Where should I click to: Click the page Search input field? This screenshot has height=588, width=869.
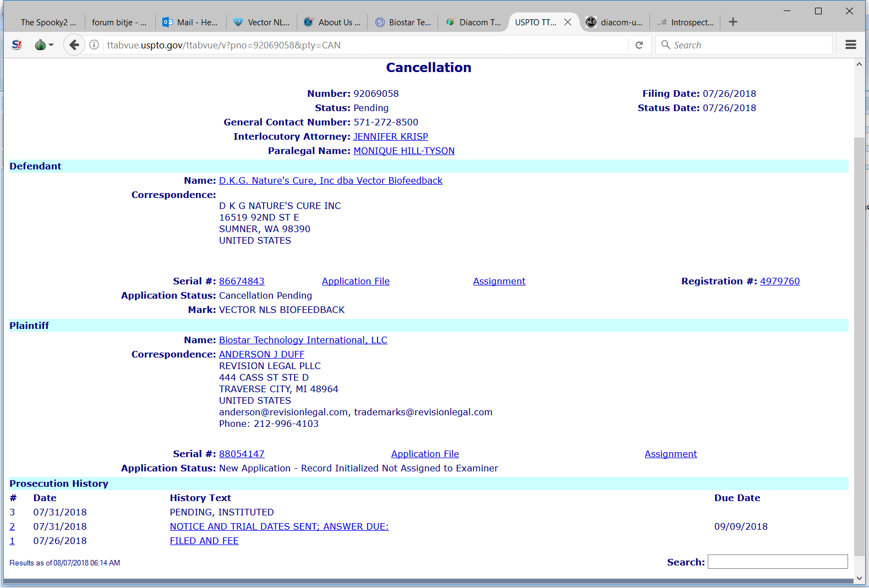777,562
